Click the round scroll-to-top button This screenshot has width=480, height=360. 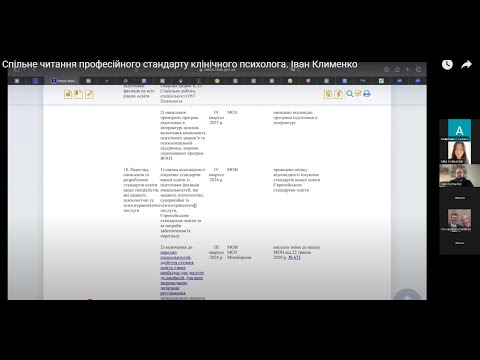click(x=407, y=295)
